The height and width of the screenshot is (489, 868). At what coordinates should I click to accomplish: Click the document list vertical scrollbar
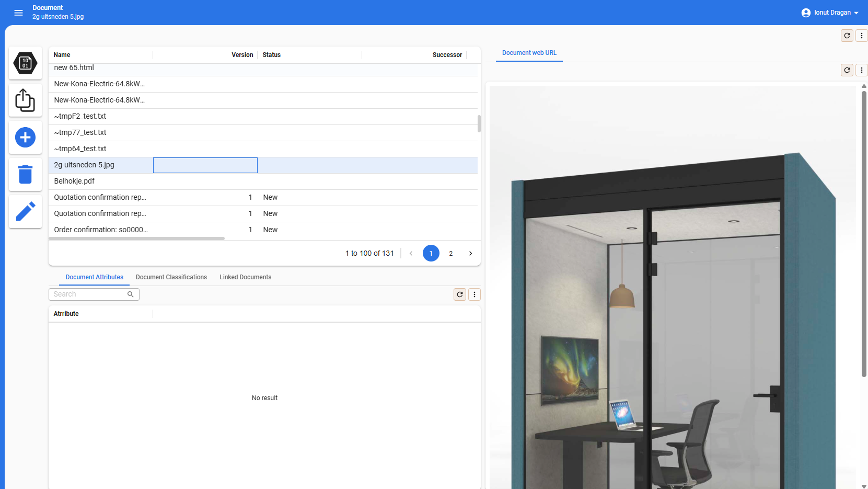click(479, 123)
